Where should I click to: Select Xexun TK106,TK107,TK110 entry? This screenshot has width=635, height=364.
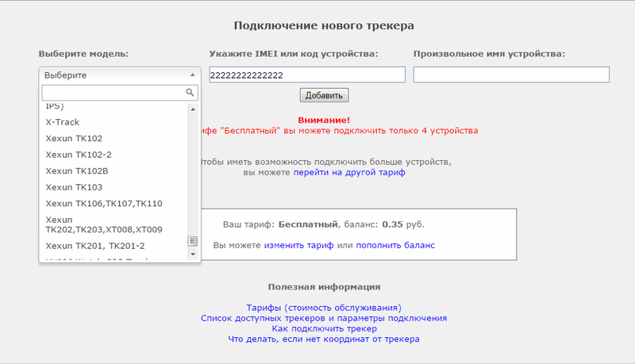[x=104, y=203]
